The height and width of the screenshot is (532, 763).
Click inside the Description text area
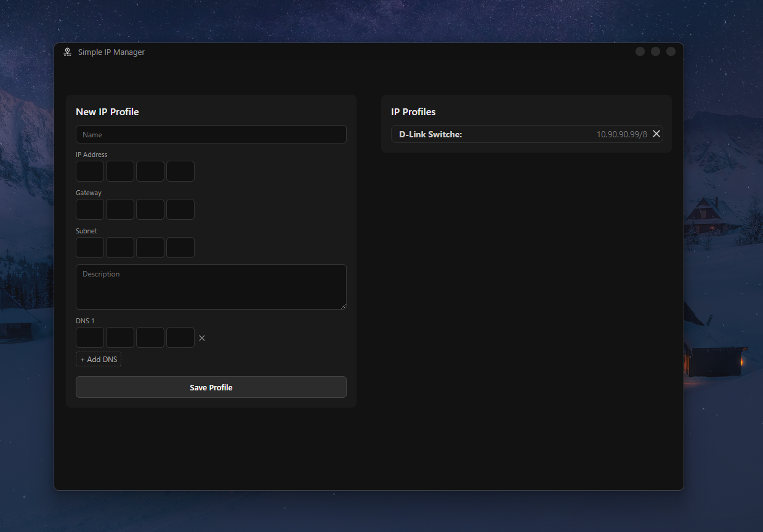(211, 287)
